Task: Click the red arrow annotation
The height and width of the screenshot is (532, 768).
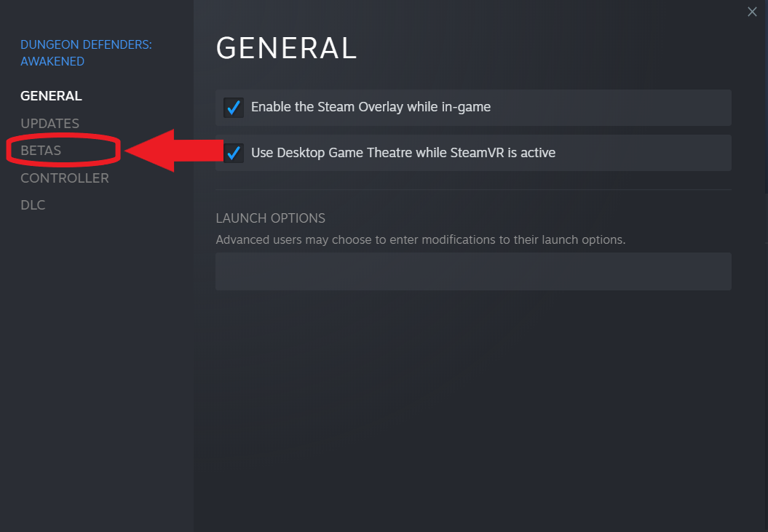Action: (x=174, y=151)
